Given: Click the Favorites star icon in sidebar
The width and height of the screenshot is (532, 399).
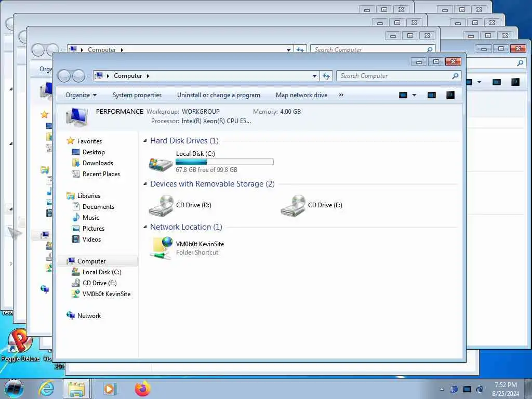Looking at the screenshot, I should 71,141.
